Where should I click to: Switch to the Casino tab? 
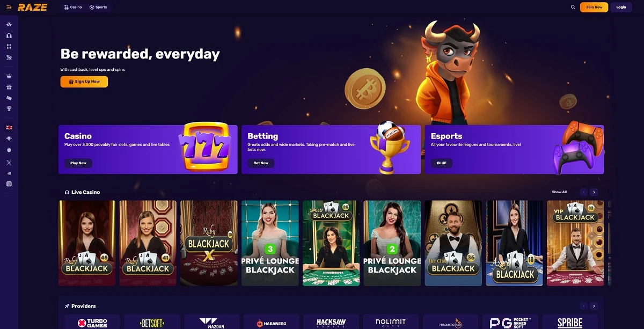point(72,7)
